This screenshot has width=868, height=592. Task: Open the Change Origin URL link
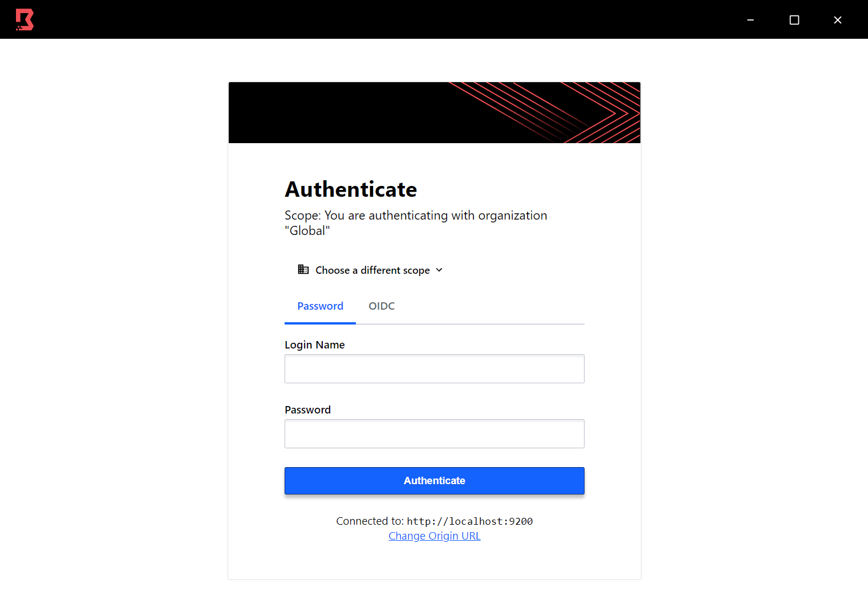[x=434, y=536]
